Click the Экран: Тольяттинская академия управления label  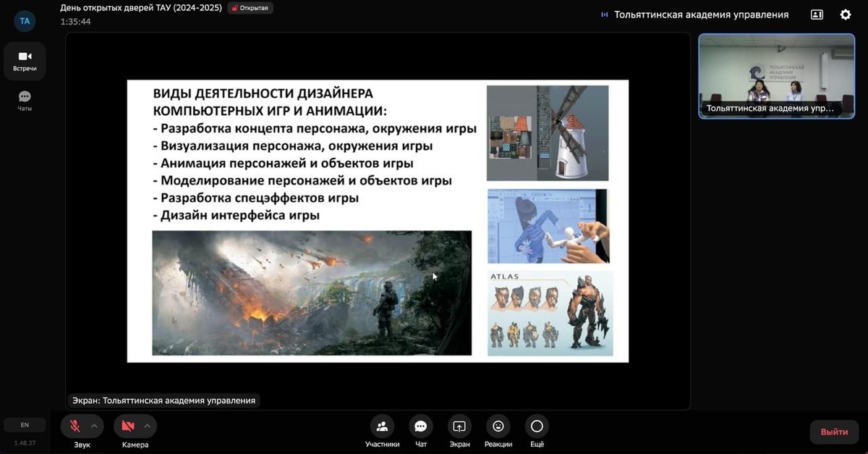164,400
